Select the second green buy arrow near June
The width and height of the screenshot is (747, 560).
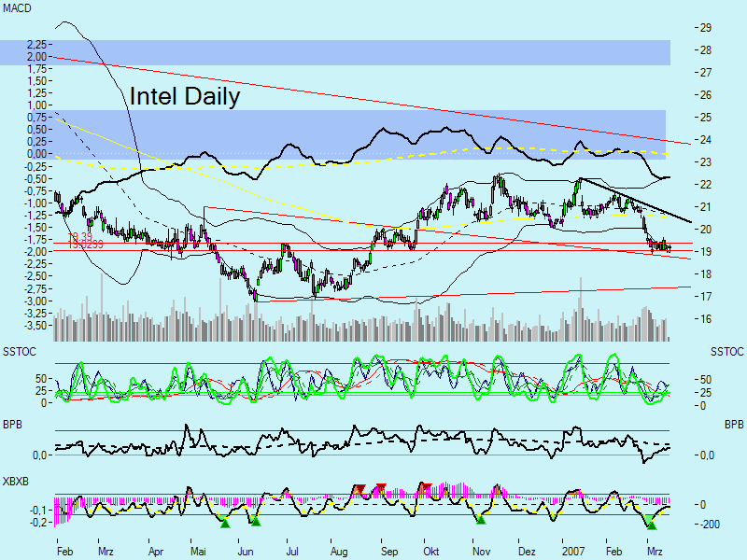pos(256,522)
